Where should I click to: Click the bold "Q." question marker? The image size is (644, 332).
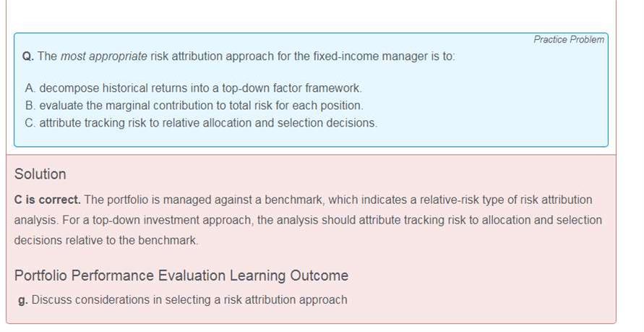(28, 56)
